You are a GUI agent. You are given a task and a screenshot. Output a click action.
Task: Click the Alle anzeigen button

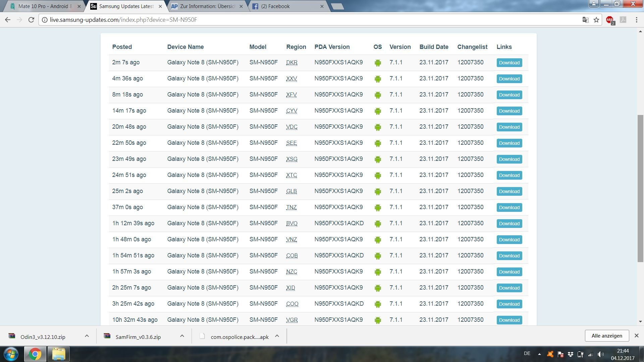click(x=607, y=336)
